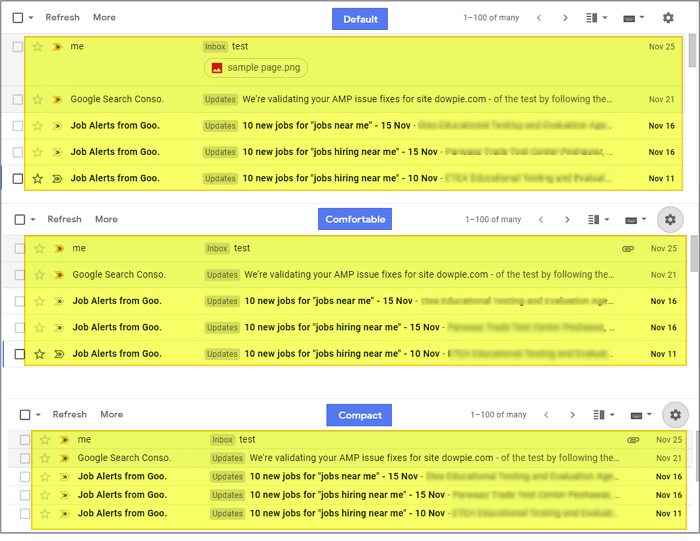Go to older page in Comfortable view

(x=567, y=220)
